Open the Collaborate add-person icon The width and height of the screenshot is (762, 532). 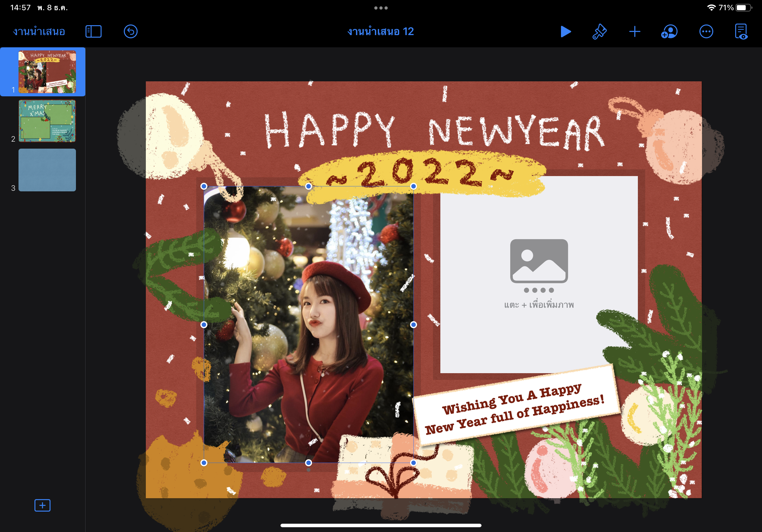(x=669, y=32)
